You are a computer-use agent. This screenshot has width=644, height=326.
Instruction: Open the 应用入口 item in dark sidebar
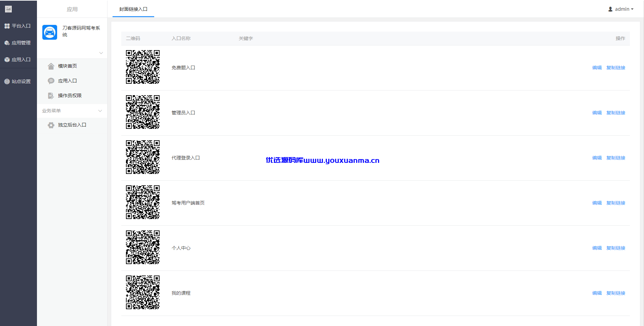click(18, 60)
